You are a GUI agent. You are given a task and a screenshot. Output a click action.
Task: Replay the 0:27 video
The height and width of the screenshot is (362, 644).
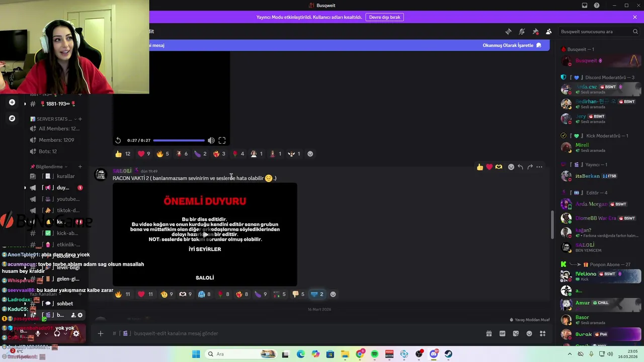point(118,140)
